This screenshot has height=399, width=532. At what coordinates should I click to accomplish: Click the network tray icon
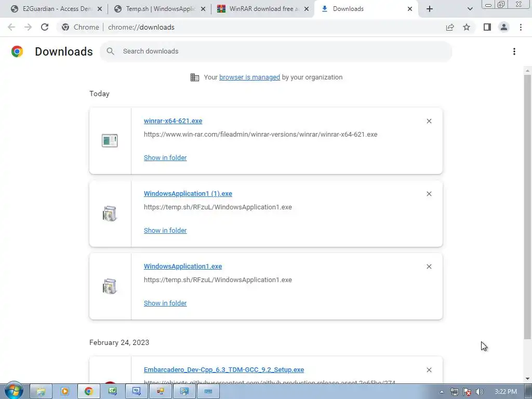(x=454, y=392)
